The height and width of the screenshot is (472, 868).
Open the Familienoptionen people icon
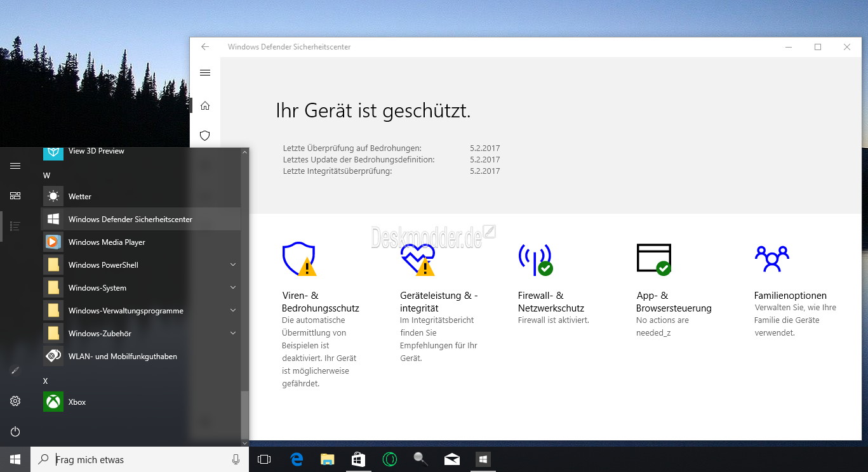click(771, 259)
